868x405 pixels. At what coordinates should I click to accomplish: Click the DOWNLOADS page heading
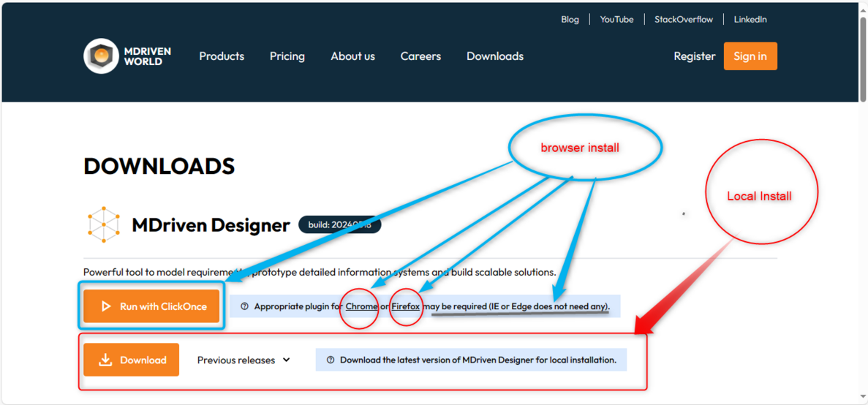[x=159, y=166]
